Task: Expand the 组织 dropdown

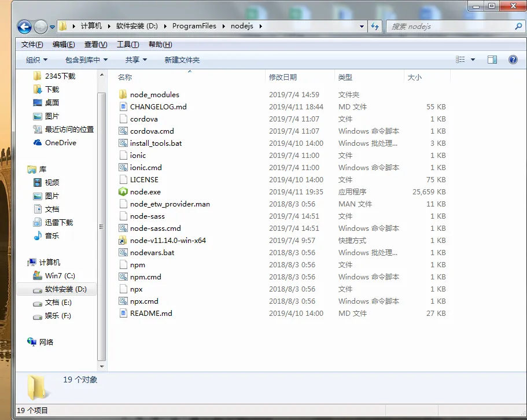Action: (37, 60)
